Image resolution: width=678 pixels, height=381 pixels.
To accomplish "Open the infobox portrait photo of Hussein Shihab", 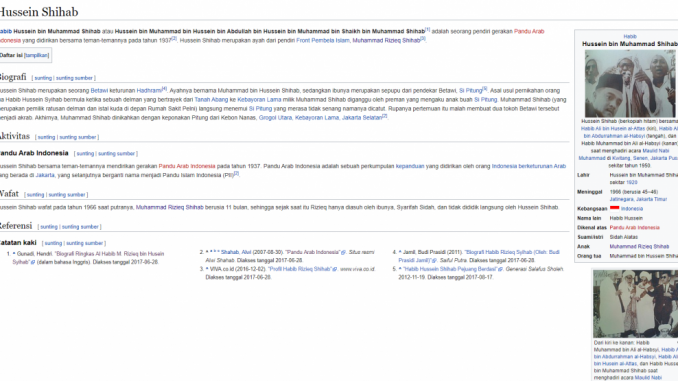I will [630, 83].
